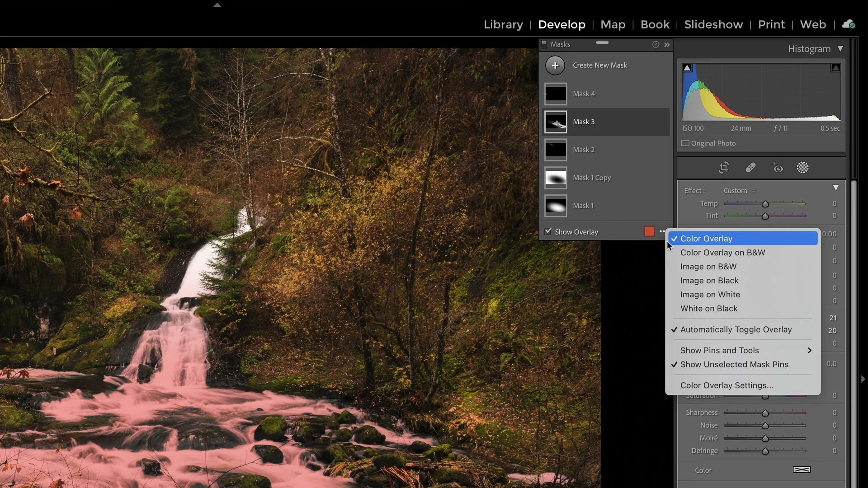
Task: Open Color Overlay Settings dialog
Action: coord(726,385)
